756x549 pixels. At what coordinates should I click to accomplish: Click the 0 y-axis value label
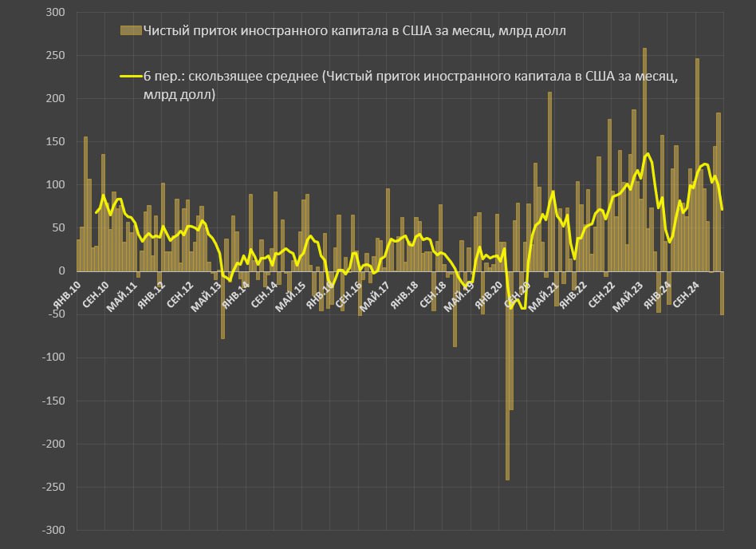click(x=61, y=271)
